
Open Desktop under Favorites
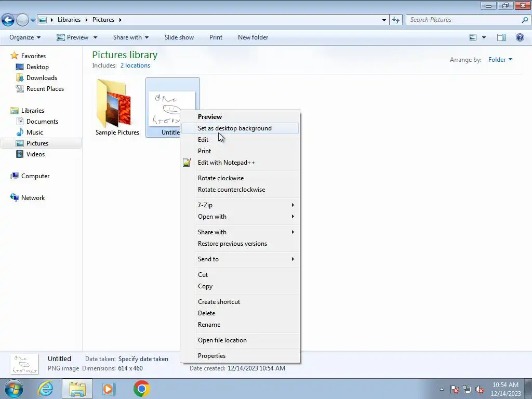click(37, 67)
